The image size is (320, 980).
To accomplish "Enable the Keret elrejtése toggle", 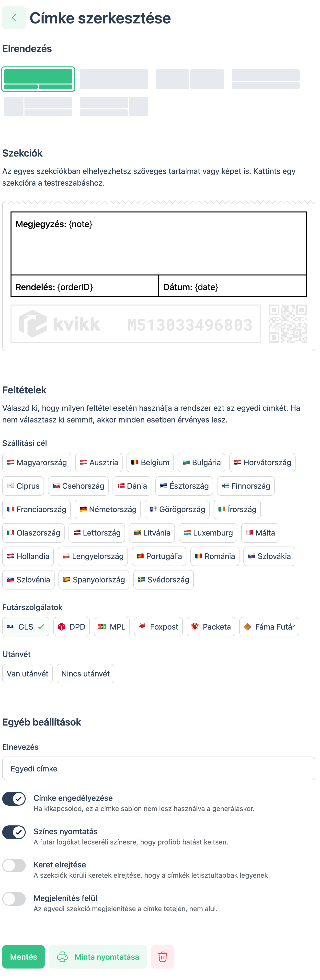I will (14, 865).
